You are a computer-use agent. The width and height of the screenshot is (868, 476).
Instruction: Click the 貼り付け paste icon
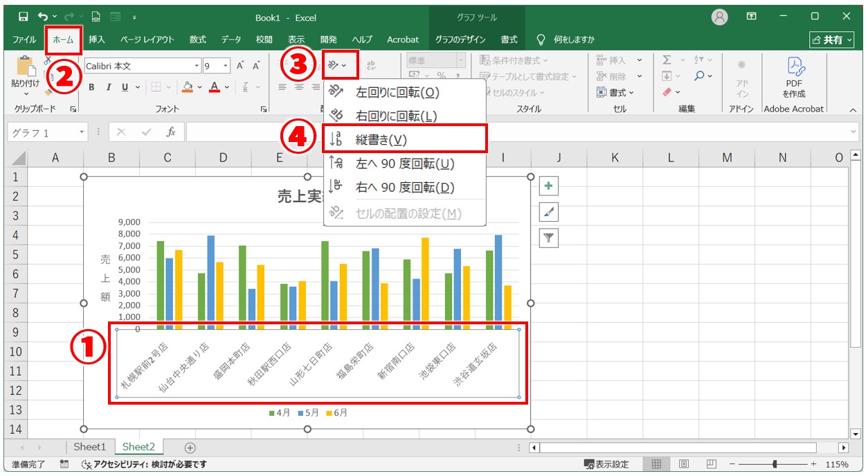tap(26, 68)
